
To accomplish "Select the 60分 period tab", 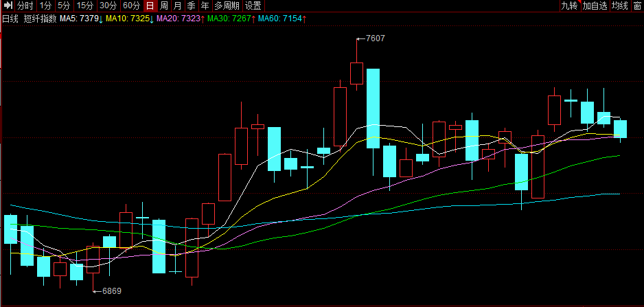I will [132, 5].
